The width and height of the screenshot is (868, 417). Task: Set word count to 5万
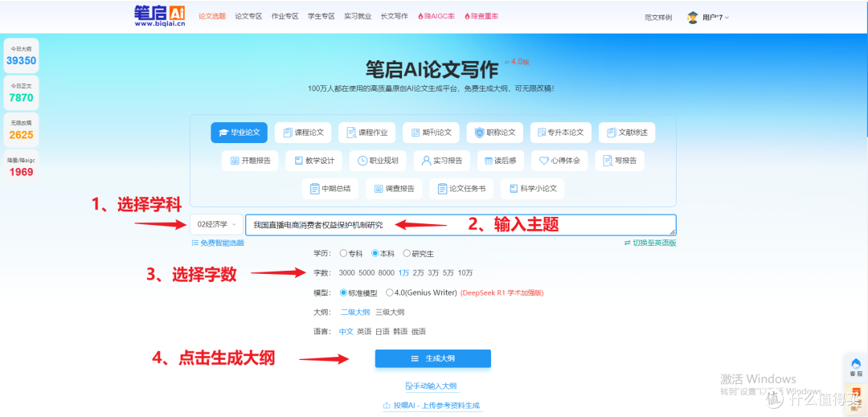click(x=448, y=273)
